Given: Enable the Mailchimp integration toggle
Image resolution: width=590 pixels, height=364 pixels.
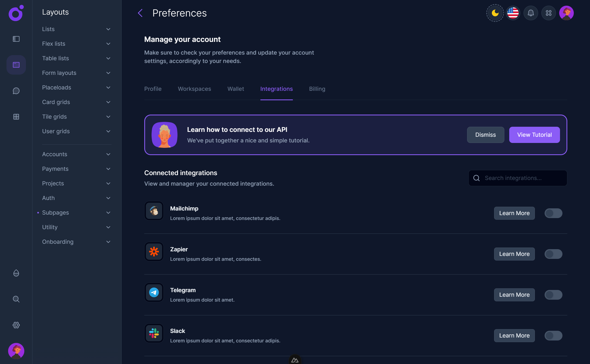Looking at the screenshot, I should 553,213.
